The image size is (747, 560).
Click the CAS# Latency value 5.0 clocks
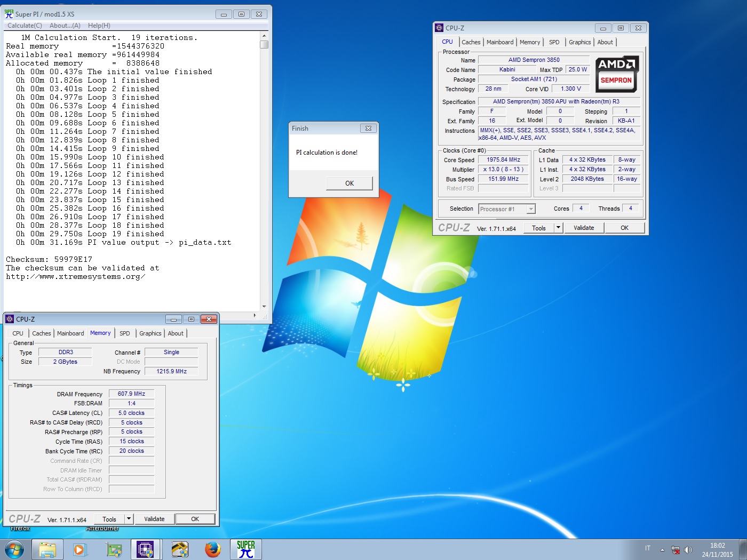pos(131,413)
